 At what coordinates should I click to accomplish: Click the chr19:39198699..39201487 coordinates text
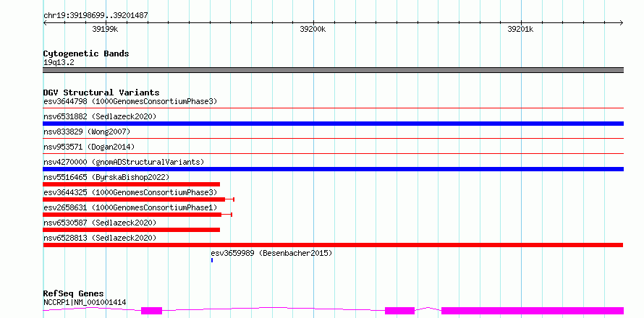pyautogui.click(x=96, y=16)
